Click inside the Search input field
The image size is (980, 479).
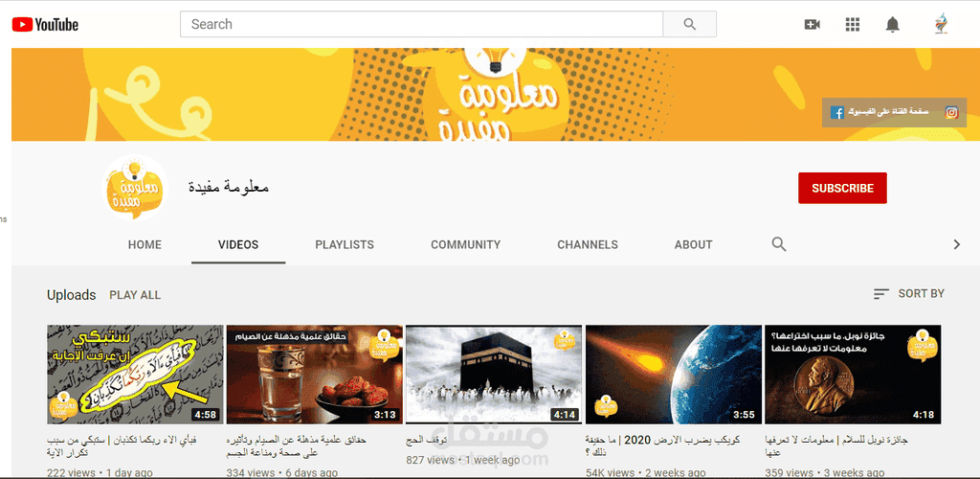(x=421, y=24)
